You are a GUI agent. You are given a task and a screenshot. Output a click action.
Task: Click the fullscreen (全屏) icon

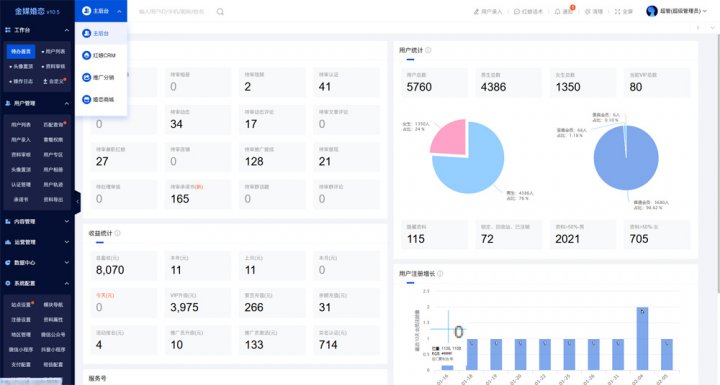618,11
